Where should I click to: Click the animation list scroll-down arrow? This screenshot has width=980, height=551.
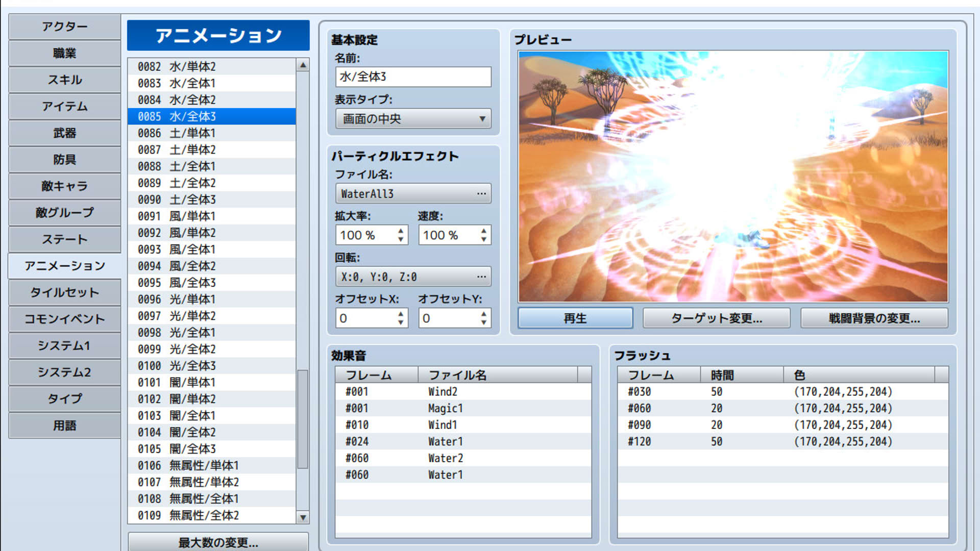point(303,517)
